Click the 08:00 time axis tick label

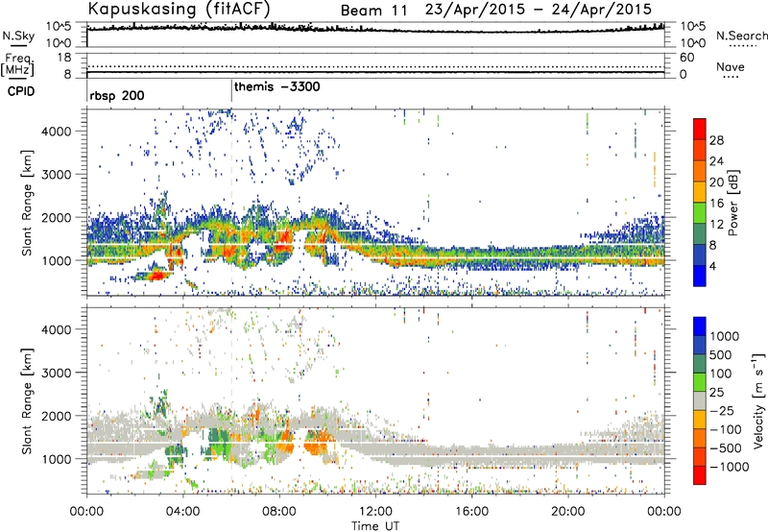coord(279,512)
